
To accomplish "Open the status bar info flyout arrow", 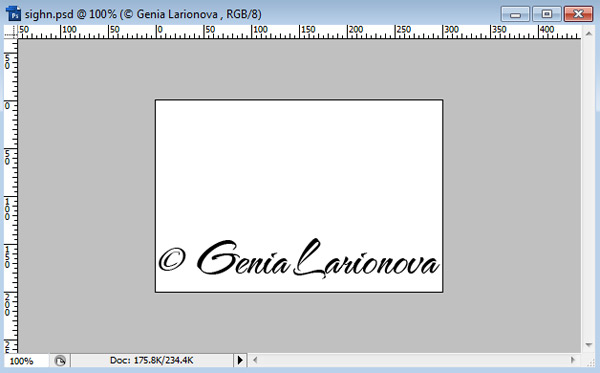I will pos(240,360).
